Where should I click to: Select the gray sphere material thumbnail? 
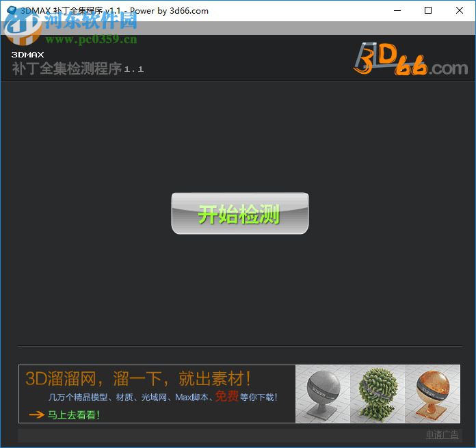[x=323, y=394]
